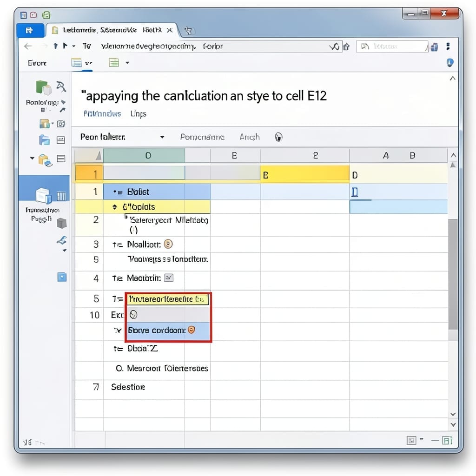Screen dimensions: 476x476
Task: Close the active browser tab
Action: tap(170, 30)
